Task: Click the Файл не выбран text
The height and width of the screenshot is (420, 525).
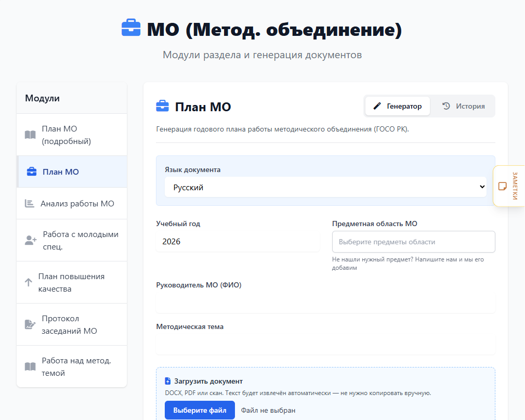Action: pyautogui.click(x=268, y=410)
